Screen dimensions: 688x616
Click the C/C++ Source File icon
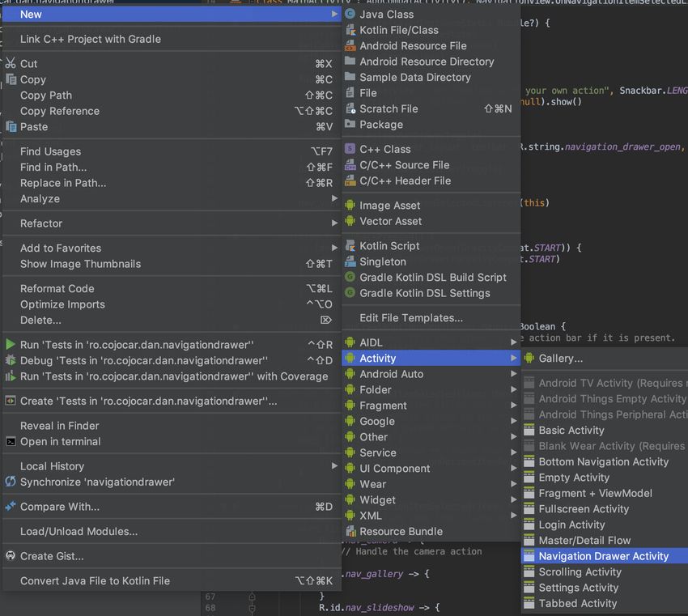click(x=350, y=164)
